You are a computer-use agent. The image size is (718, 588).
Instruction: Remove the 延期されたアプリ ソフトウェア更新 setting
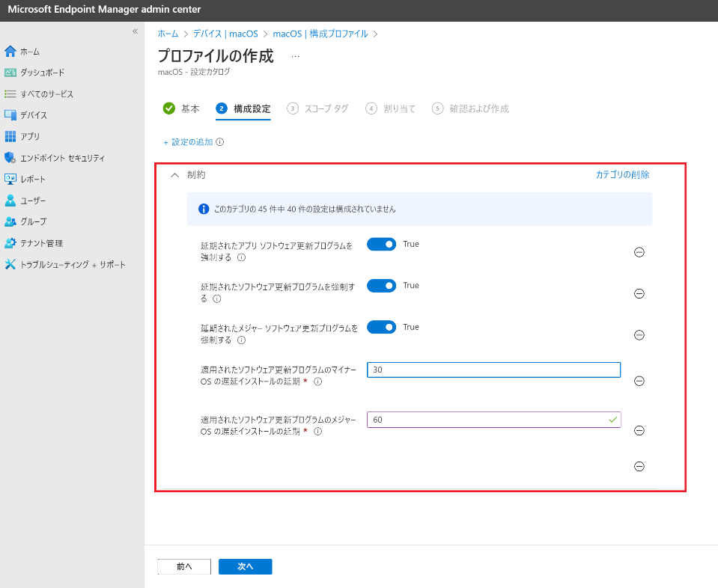pos(639,252)
